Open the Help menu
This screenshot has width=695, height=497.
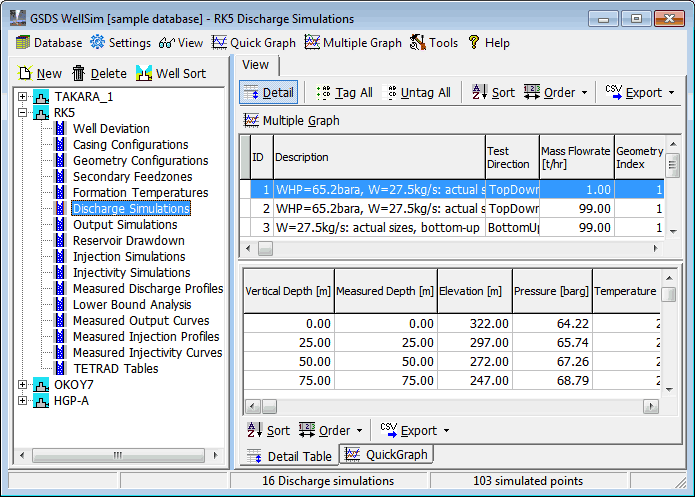(489, 43)
